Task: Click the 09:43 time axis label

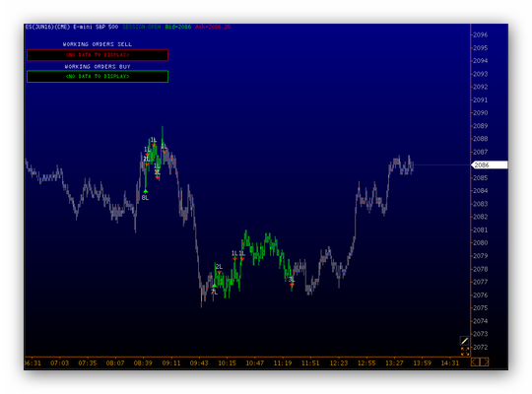Action: pyautogui.click(x=199, y=363)
